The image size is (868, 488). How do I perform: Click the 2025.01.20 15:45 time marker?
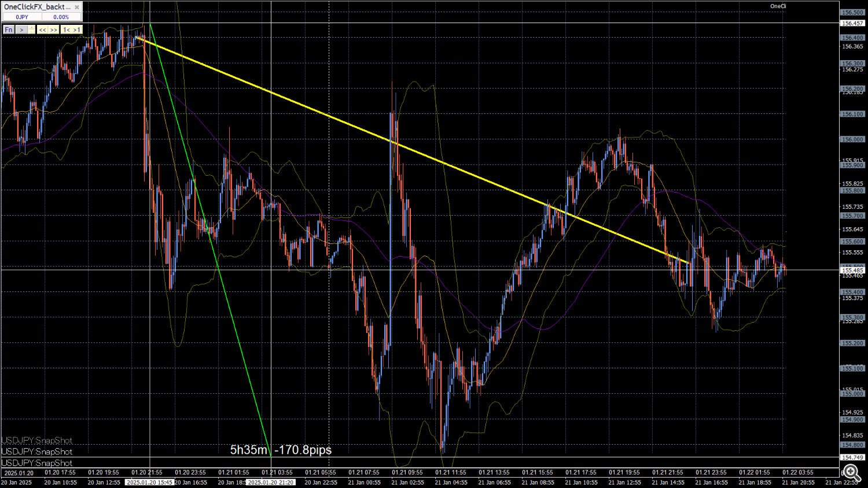(149, 482)
